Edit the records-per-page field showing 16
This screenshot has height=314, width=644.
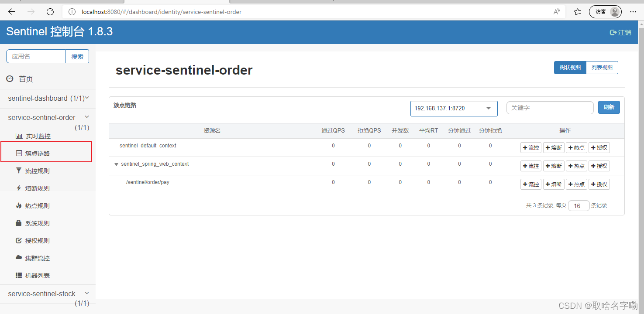(x=579, y=206)
